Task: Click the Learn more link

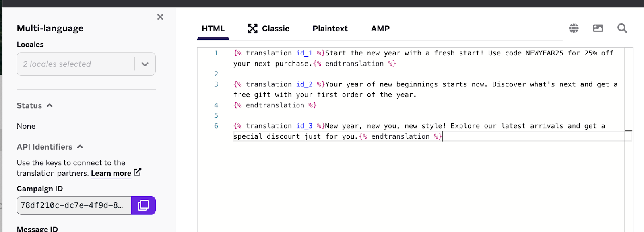Action: click(111, 173)
